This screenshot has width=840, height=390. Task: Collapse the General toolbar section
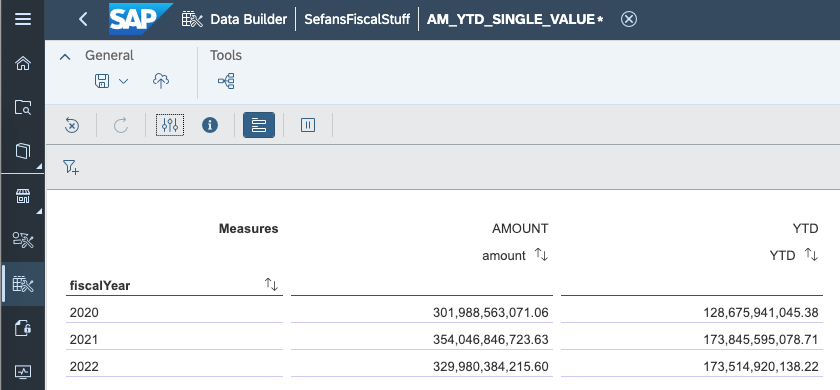tap(65, 56)
